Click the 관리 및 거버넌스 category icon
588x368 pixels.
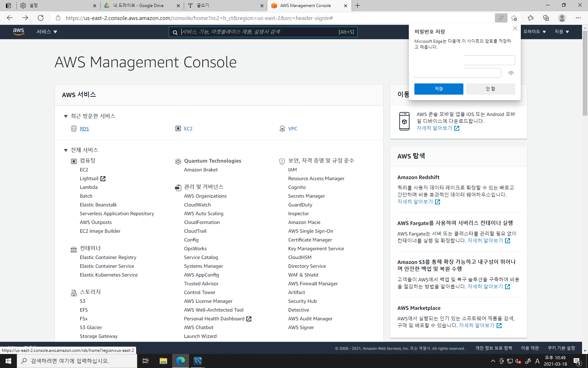(x=178, y=188)
